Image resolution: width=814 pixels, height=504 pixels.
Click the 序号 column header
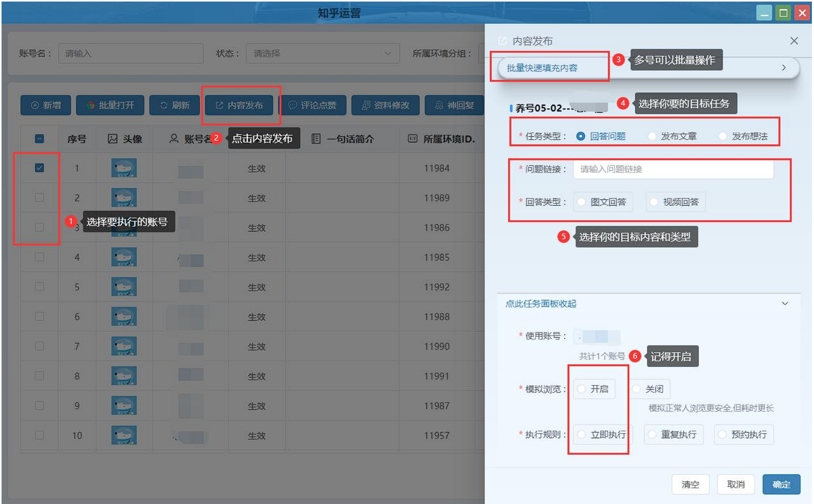click(77, 139)
